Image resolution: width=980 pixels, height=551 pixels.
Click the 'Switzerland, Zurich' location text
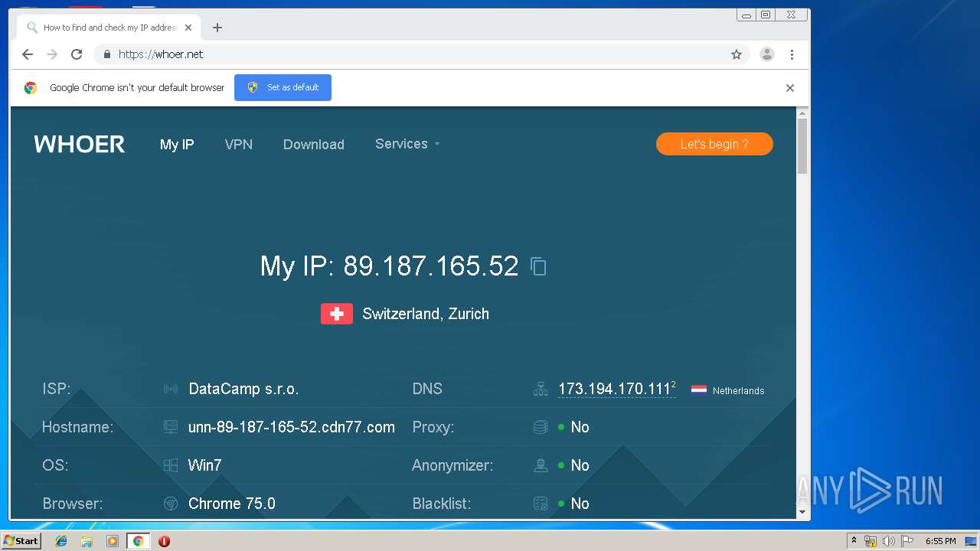point(426,314)
